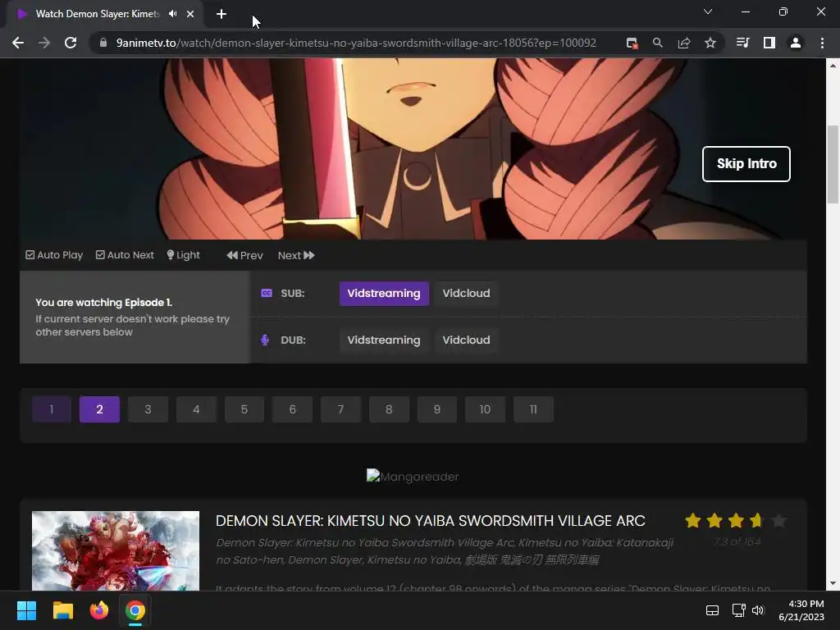This screenshot has height=630, width=840.
Task: Open File Explorer from the taskbar
Action: (x=62, y=610)
